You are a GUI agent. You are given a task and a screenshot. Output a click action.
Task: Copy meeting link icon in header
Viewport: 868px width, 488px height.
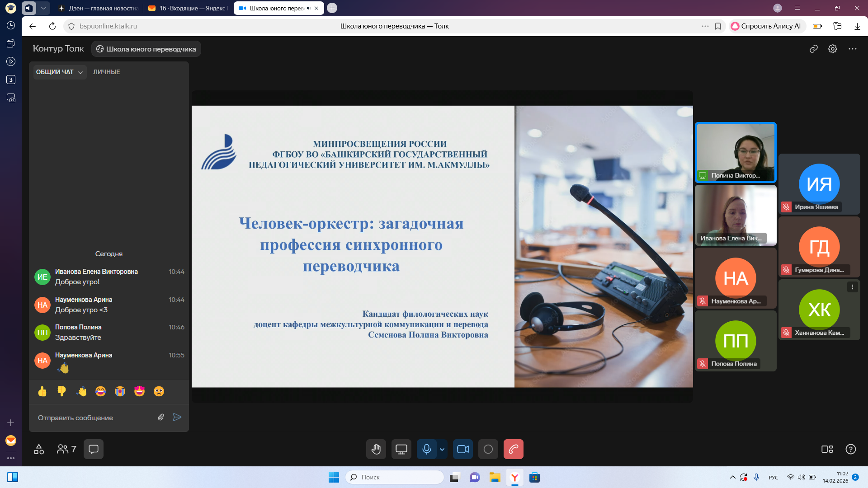814,49
